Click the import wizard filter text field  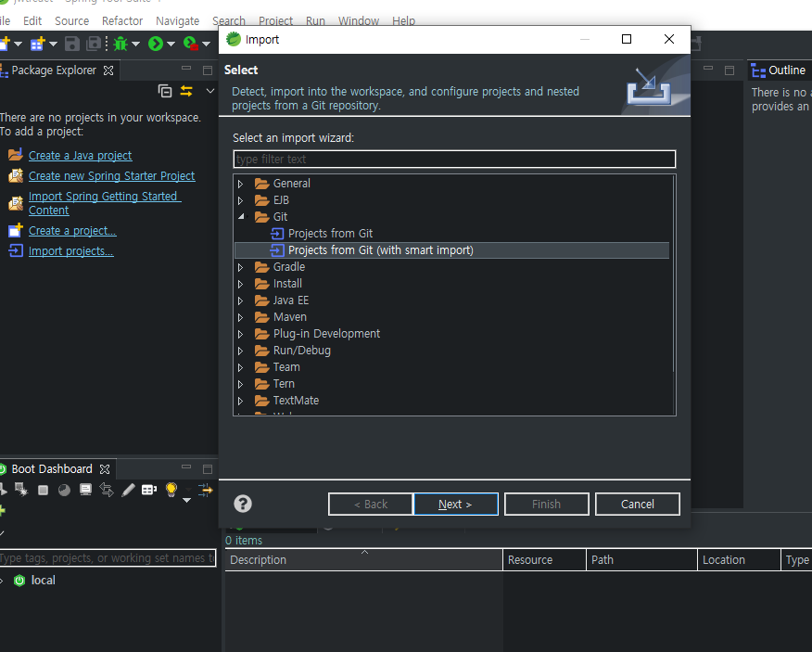[x=454, y=160]
